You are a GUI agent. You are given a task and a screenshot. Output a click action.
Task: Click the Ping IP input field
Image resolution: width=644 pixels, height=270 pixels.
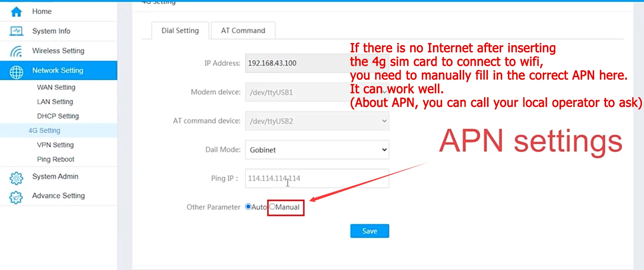(317, 178)
